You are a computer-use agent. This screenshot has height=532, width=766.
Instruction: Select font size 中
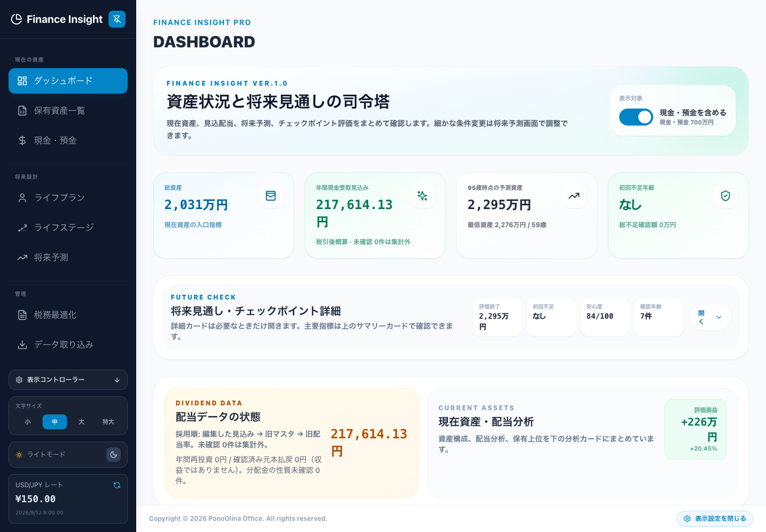[55, 422]
